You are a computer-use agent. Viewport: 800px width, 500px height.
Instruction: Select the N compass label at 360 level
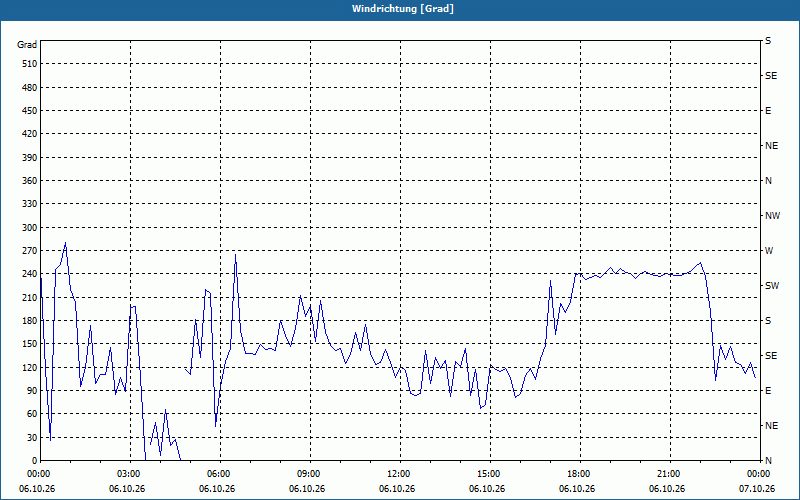768,181
